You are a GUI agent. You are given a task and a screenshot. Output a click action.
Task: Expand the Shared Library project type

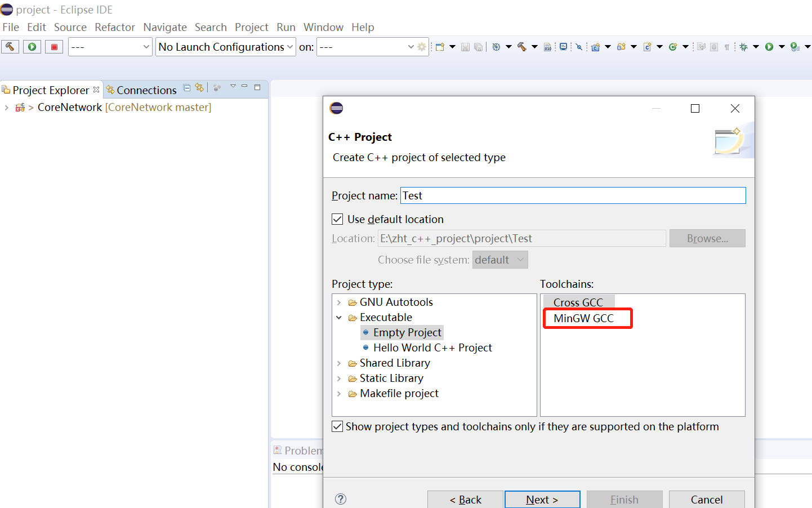[339, 363]
